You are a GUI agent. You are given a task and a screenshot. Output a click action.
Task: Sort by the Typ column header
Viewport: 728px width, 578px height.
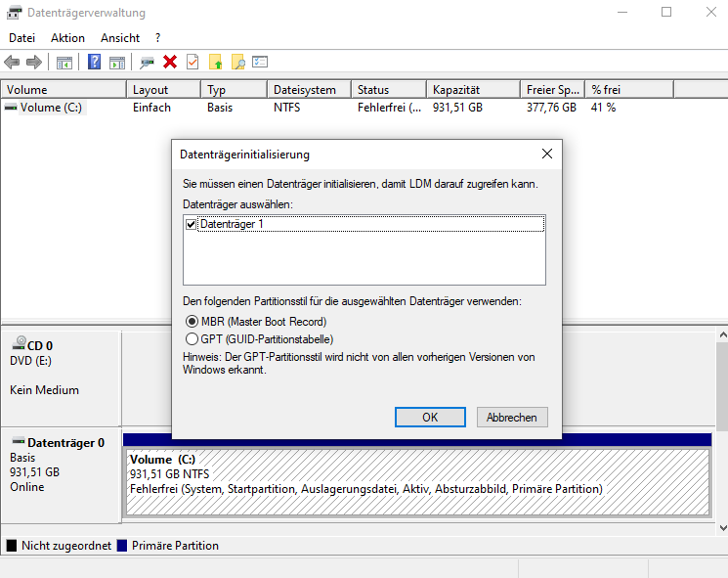[235, 90]
